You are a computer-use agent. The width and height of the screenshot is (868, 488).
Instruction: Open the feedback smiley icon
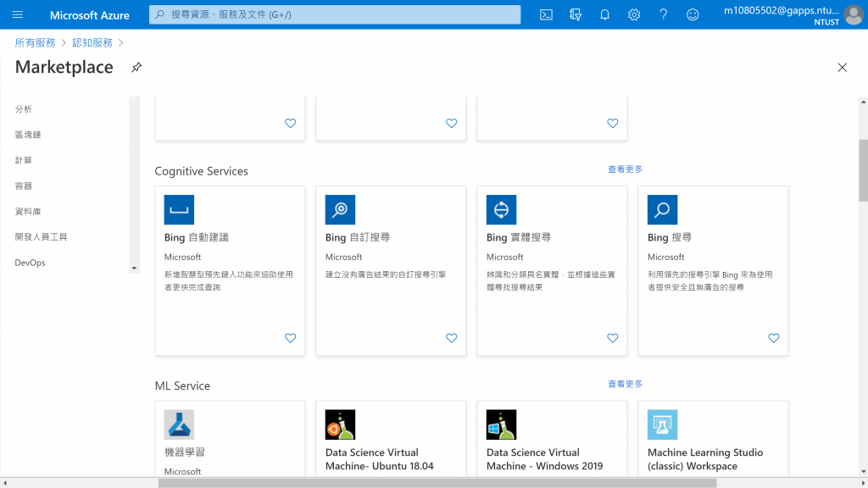click(693, 15)
